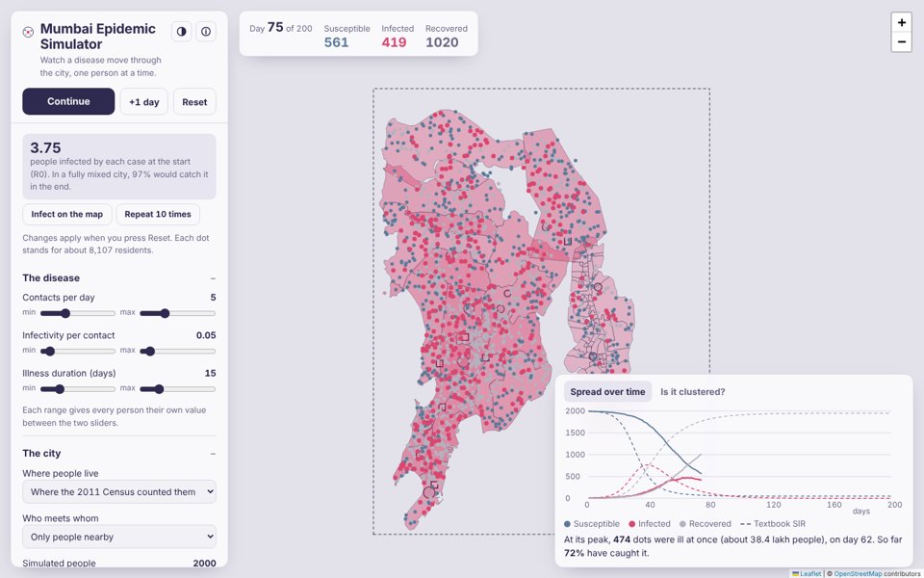Collapse The city section
Viewport: 924px width, 578px height.
pos(213,453)
